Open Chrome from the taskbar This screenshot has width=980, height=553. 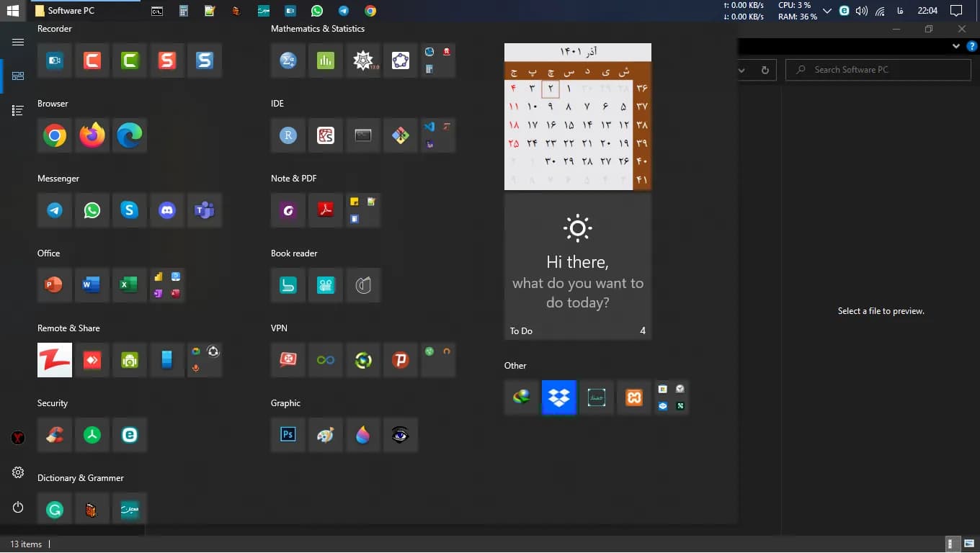click(370, 11)
